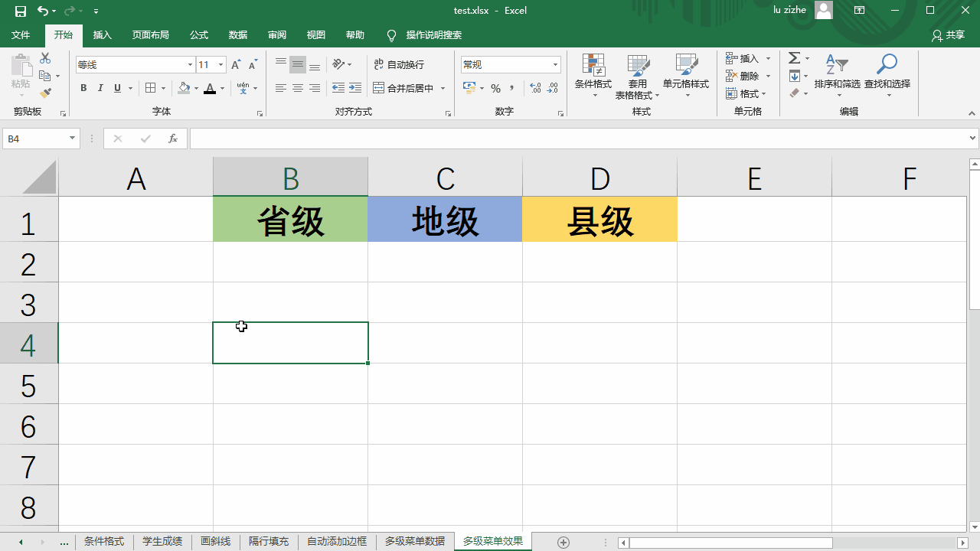This screenshot has width=980, height=551.
Task: Open 条件格式 dropdown
Action: tap(593, 75)
